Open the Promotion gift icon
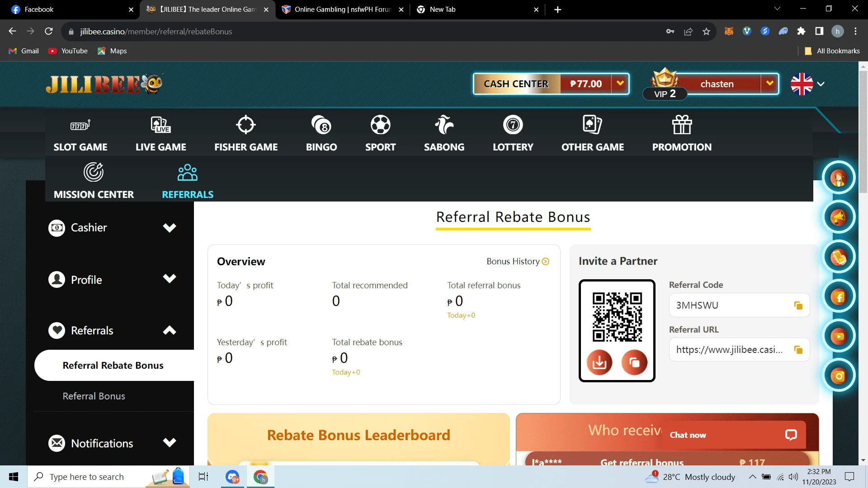868x488 pixels. tap(682, 125)
